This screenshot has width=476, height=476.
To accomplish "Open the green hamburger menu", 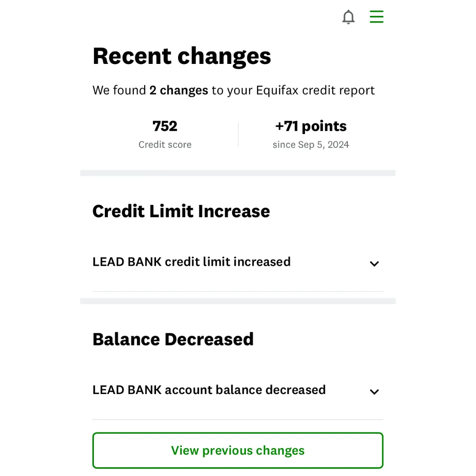I will (x=376, y=16).
